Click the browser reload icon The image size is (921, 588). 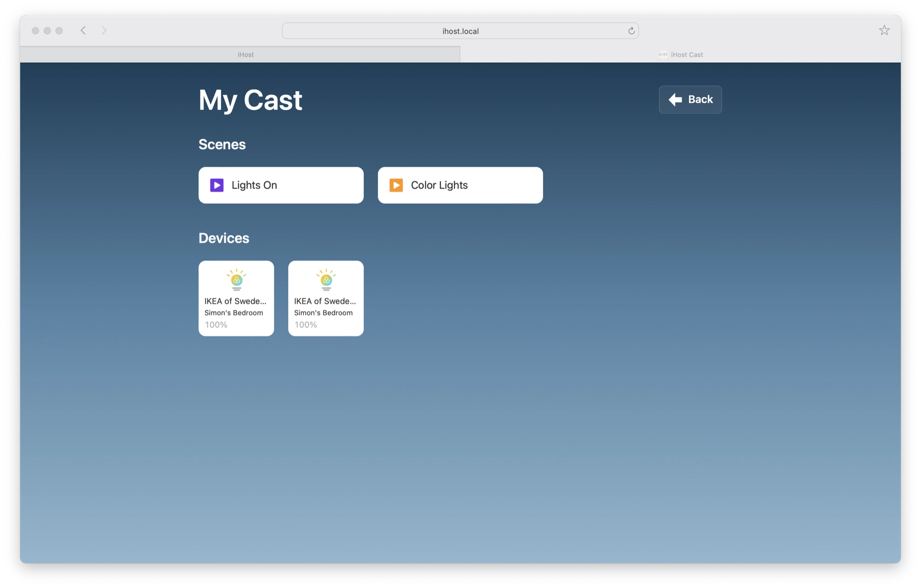(631, 31)
